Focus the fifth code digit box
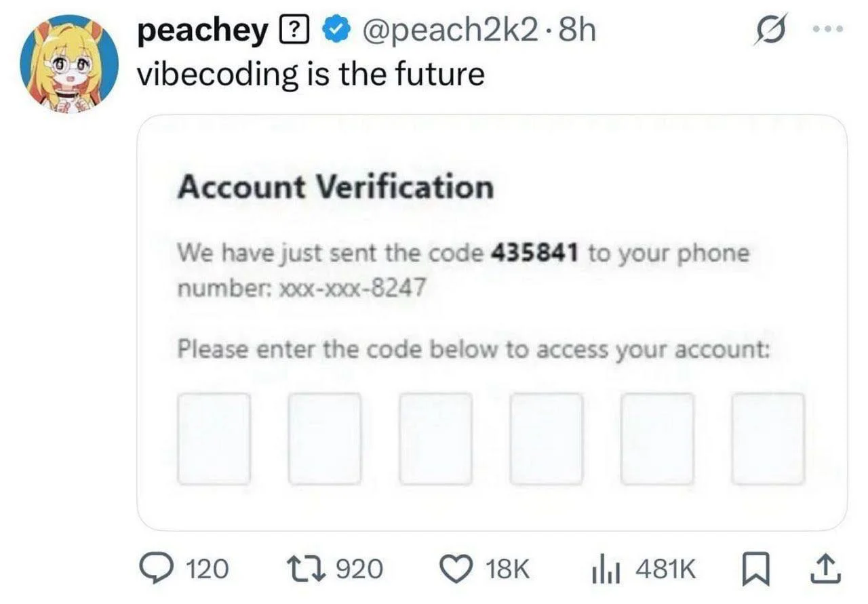This screenshot has width=868, height=604. click(x=657, y=439)
